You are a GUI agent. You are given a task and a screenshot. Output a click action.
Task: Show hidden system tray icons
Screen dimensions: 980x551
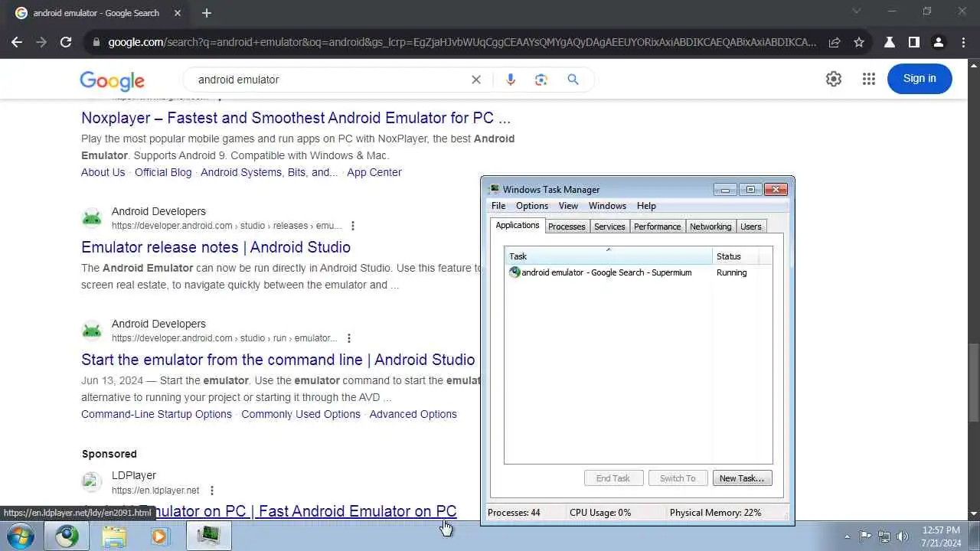pyautogui.click(x=847, y=536)
